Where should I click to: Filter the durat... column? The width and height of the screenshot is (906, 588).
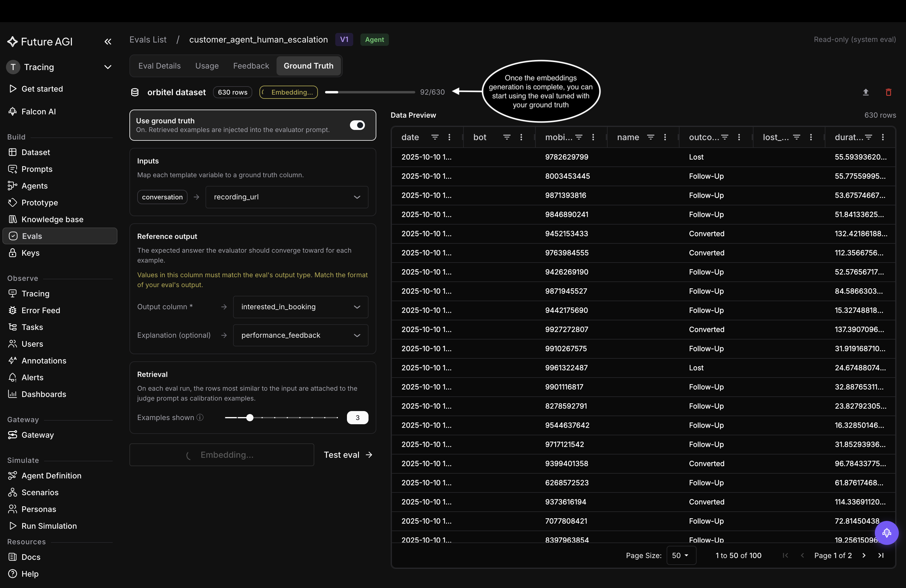point(868,137)
